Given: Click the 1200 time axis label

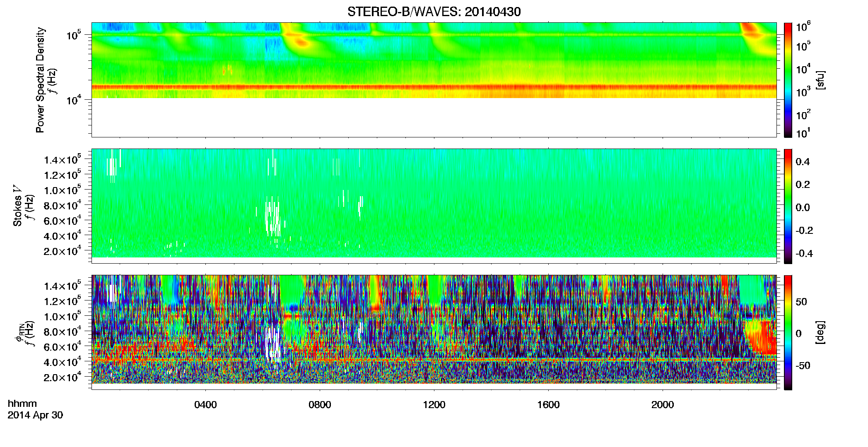Looking at the screenshot, I should [434, 405].
